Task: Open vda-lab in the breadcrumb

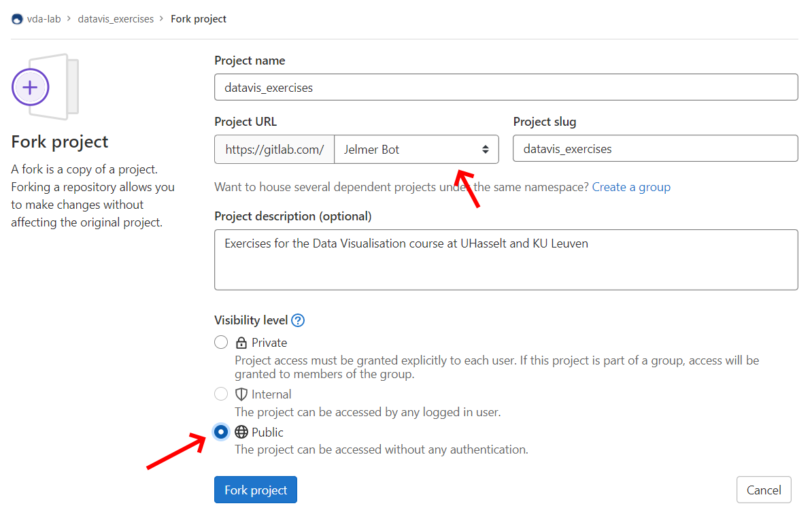Action: (x=44, y=19)
